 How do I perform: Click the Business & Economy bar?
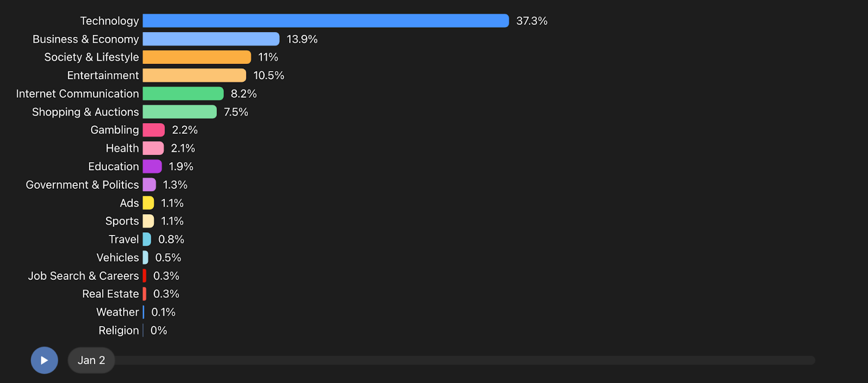(211, 39)
